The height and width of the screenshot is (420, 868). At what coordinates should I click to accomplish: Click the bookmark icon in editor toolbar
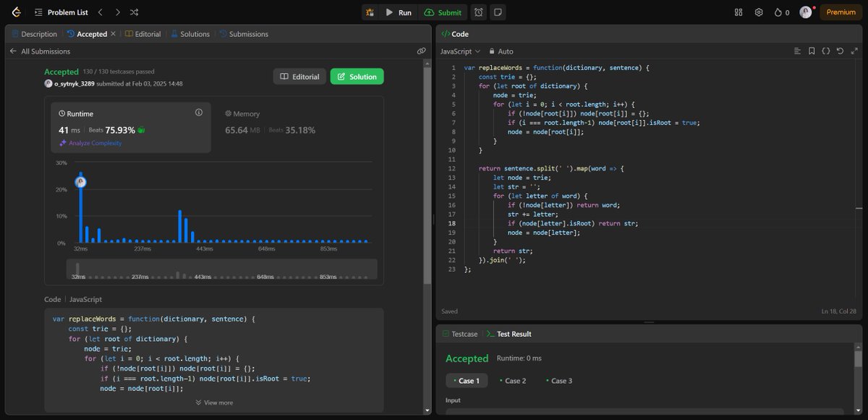coord(812,51)
